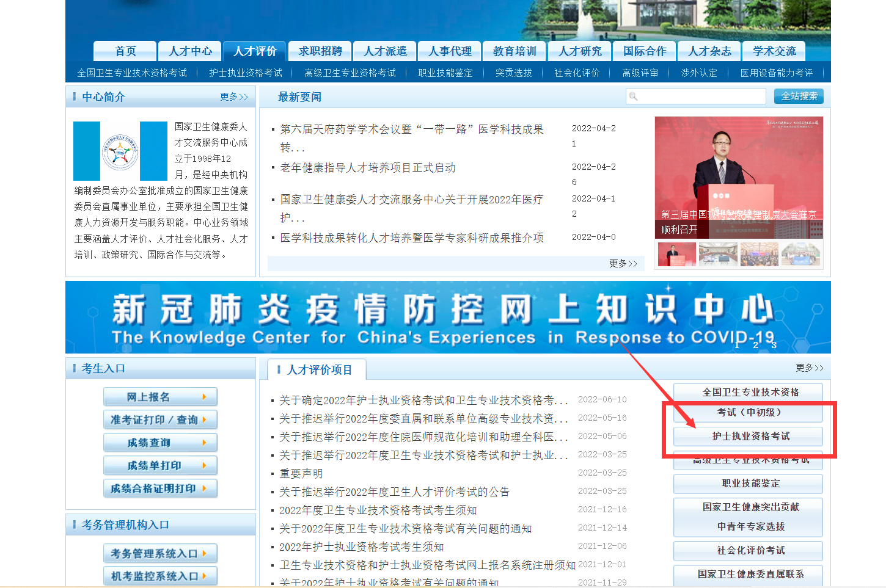Screen dimensions: 886x588
Task: Select the first slideshow thumbnail with the speaker
Action: [x=677, y=254]
